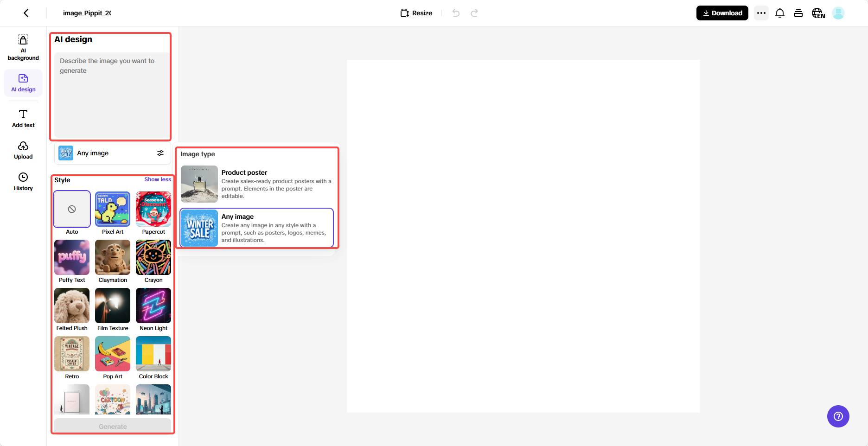
Task: Download the image
Action: point(722,13)
